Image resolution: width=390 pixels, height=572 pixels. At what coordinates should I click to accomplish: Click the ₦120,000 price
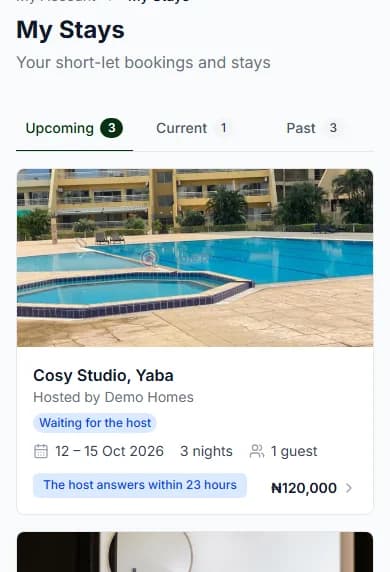304,488
